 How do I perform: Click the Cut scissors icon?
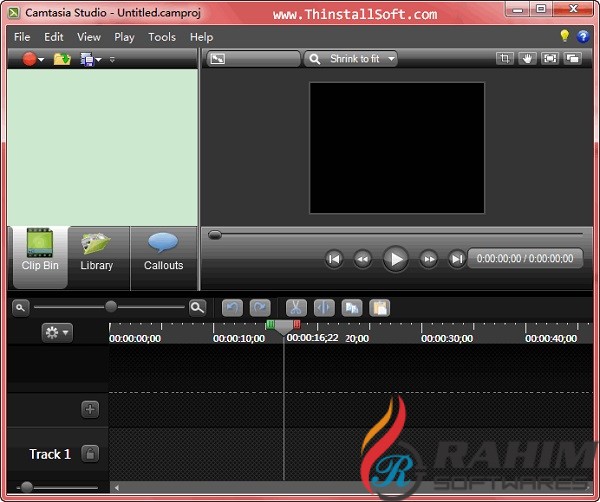click(296, 308)
